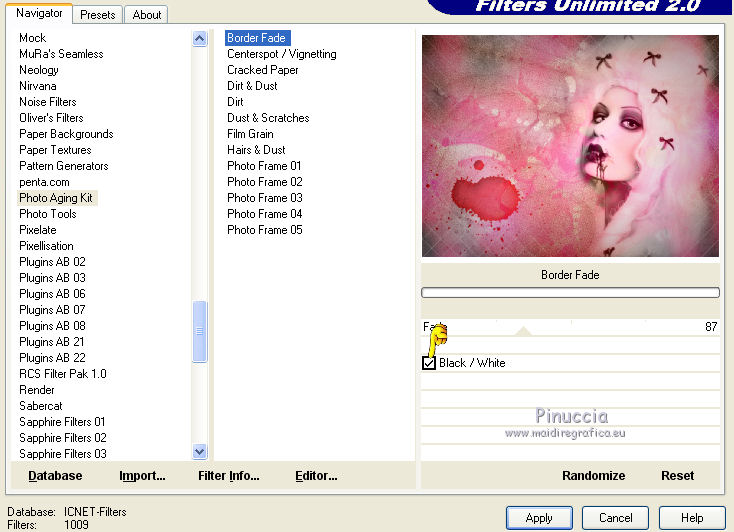The height and width of the screenshot is (532, 734).
Task: Reset the filter parameters
Action: [x=677, y=475]
